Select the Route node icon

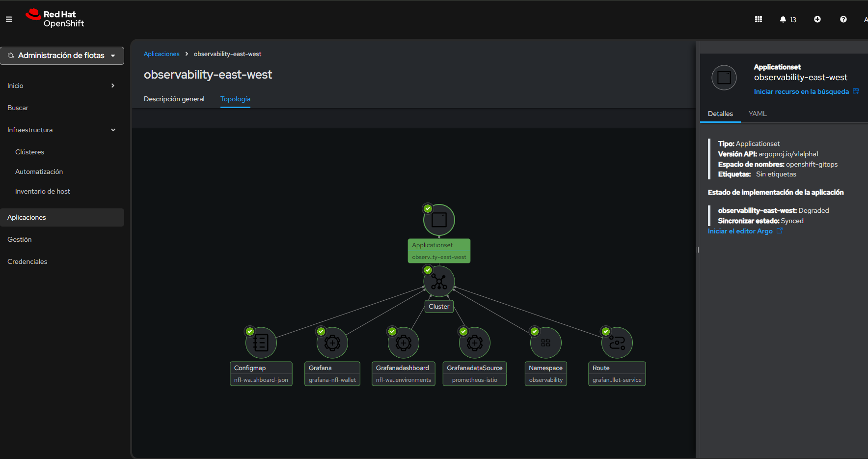[x=617, y=343]
